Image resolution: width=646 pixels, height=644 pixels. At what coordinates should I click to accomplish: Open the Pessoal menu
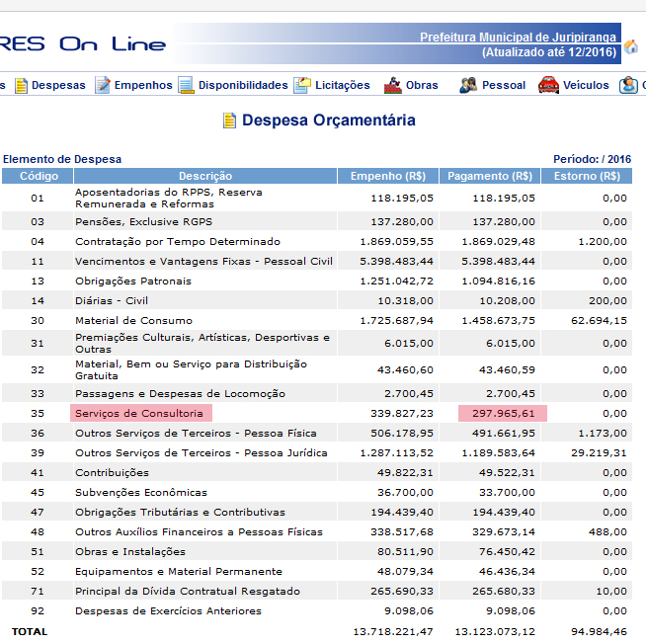pos(504,85)
